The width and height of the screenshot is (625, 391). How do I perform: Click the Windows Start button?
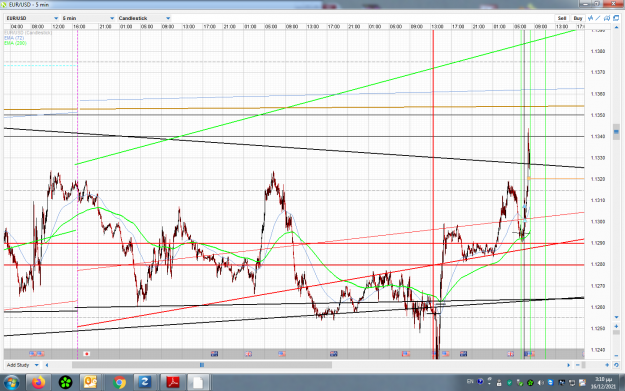pos(11,383)
